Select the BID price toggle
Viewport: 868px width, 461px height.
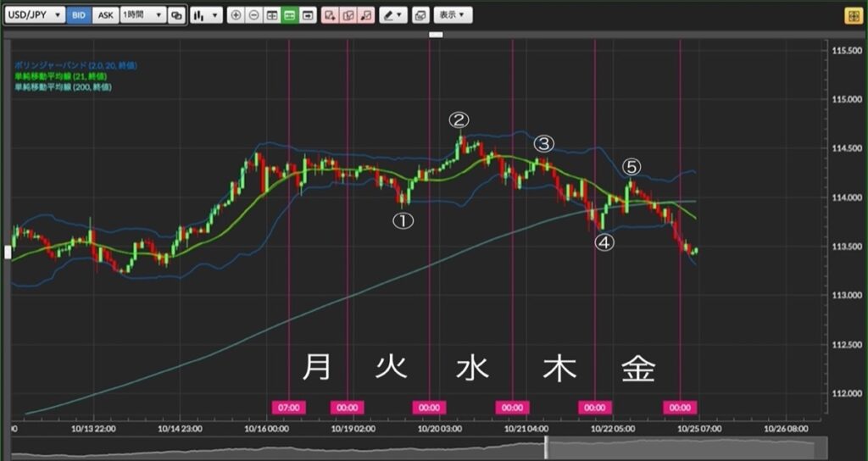[79, 15]
